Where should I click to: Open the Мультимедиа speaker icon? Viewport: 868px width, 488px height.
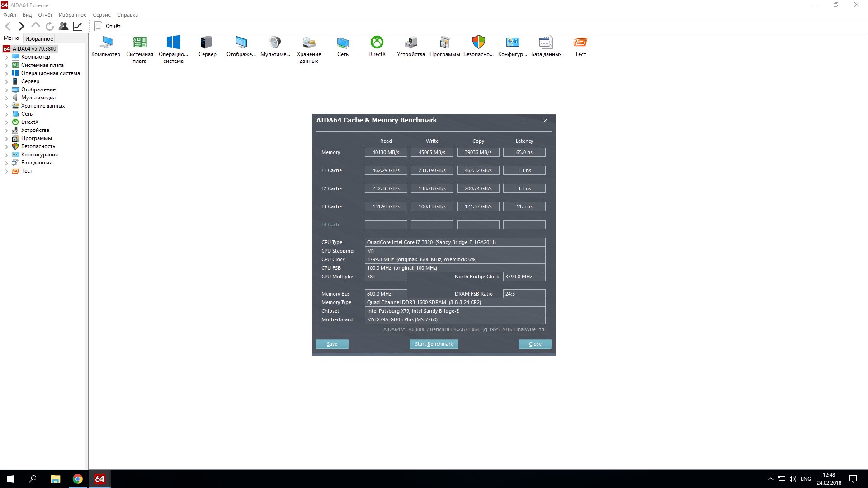coord(275,42)
